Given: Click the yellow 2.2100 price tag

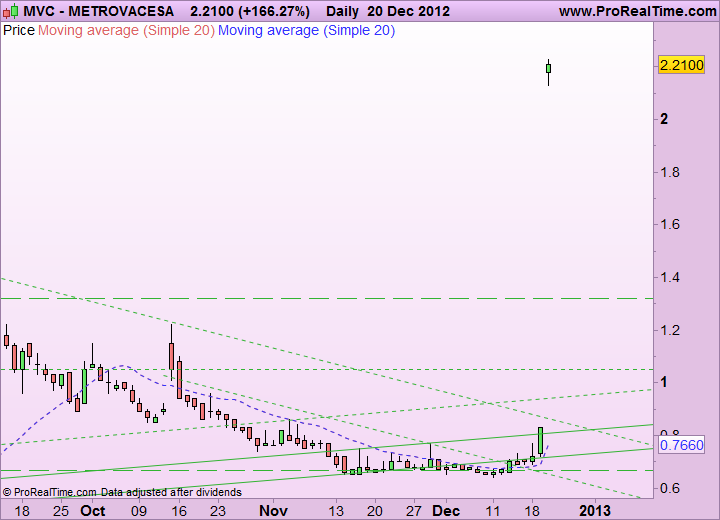Looking at the screenshot, I should (681, 65).
